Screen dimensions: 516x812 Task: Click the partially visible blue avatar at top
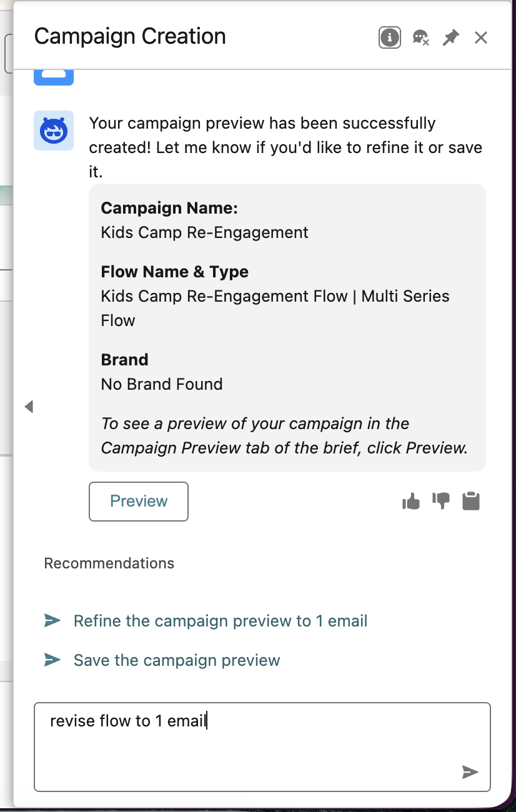[x=54, y=77]
